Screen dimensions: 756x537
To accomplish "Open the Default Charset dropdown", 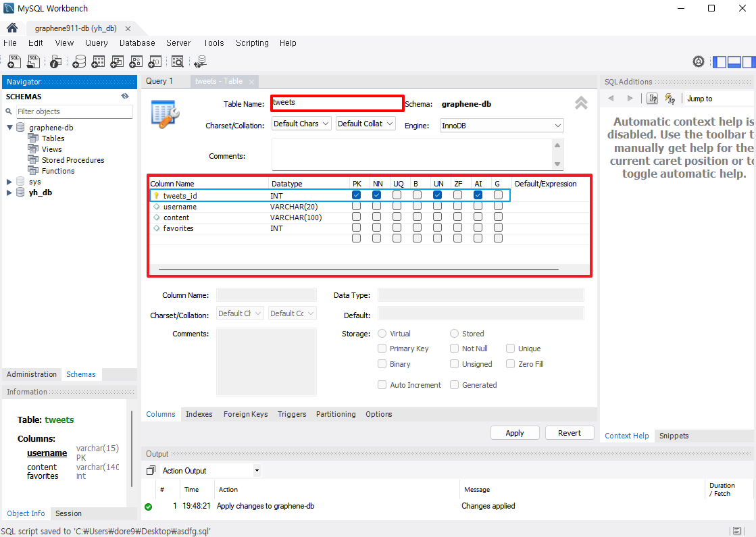I will coord(301,124).
